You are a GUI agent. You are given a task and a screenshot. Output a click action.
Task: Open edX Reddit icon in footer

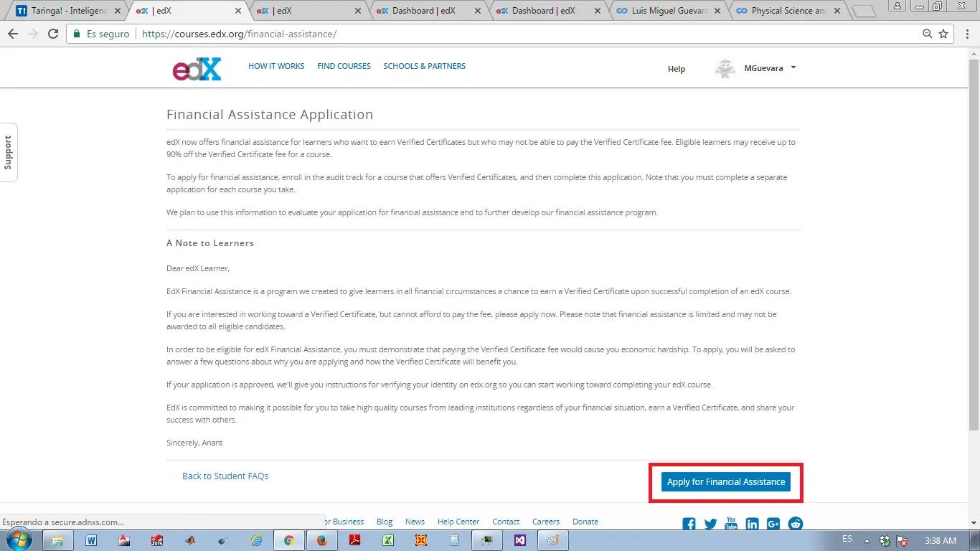pos(796,524)
